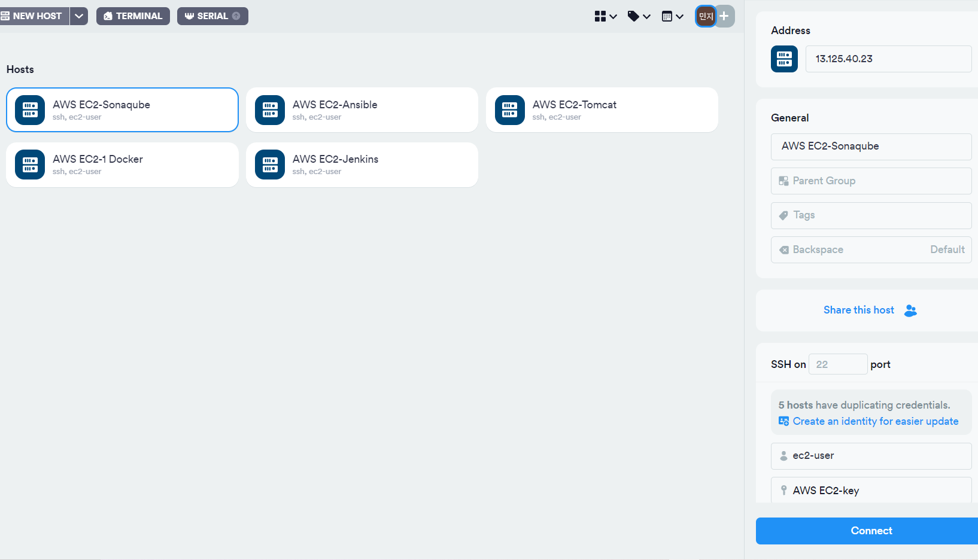Click the host icon beside Address field
Image resolution: width=978 pixels, height=560 pixels.
tap(784, 59)
